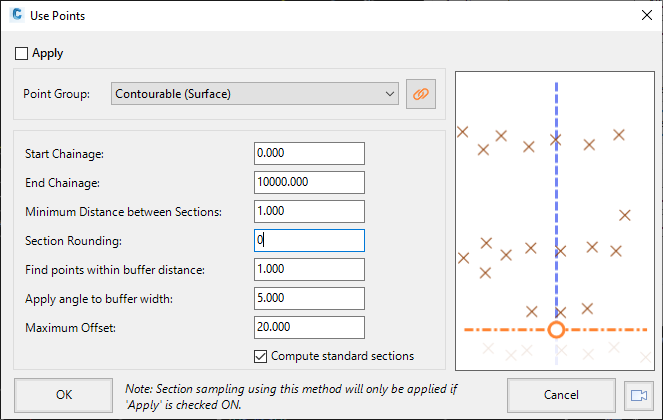Click the Cancel button
Viewport: 663px width, 420px height.
point(561,395)
